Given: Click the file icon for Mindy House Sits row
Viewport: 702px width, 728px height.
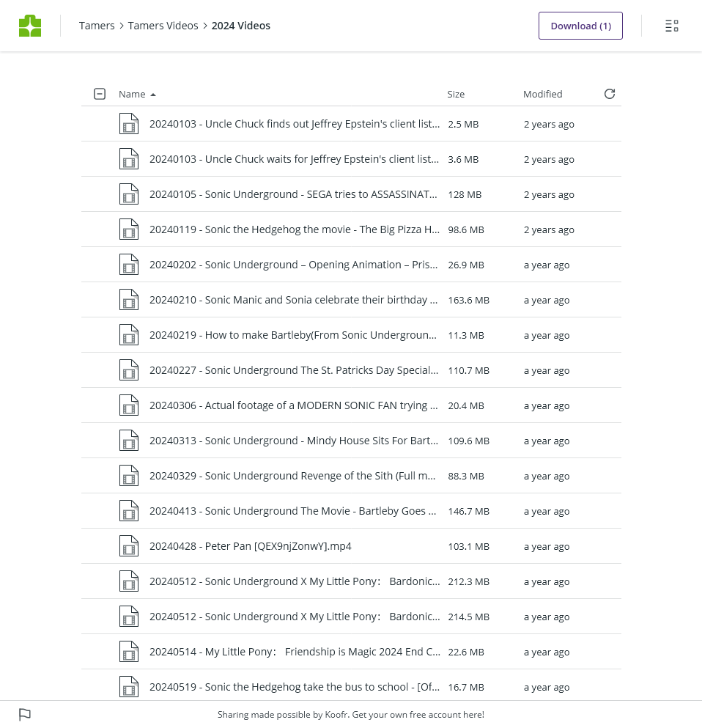Looking at the screenshot, I should 129,441.
